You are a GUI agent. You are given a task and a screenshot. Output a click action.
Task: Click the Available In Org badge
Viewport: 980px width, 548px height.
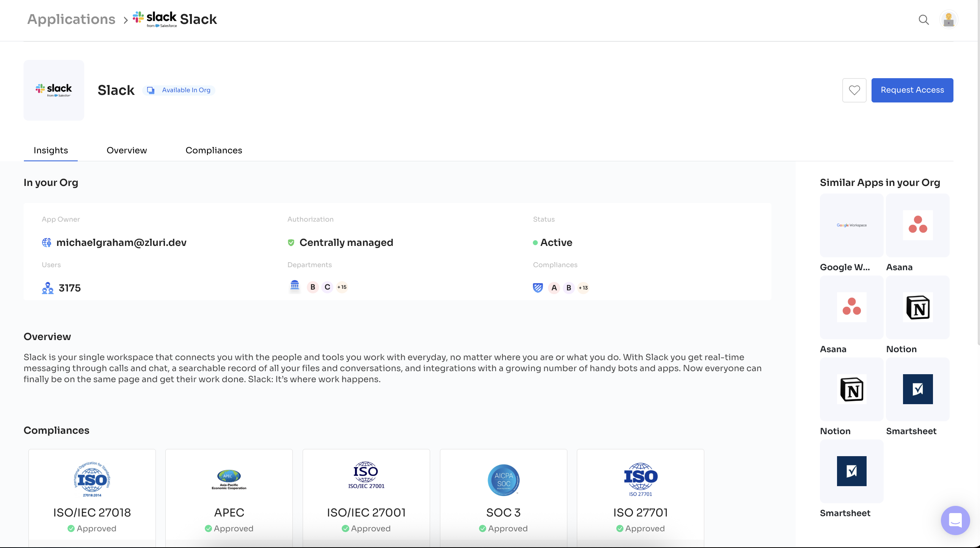pos(179,90)
